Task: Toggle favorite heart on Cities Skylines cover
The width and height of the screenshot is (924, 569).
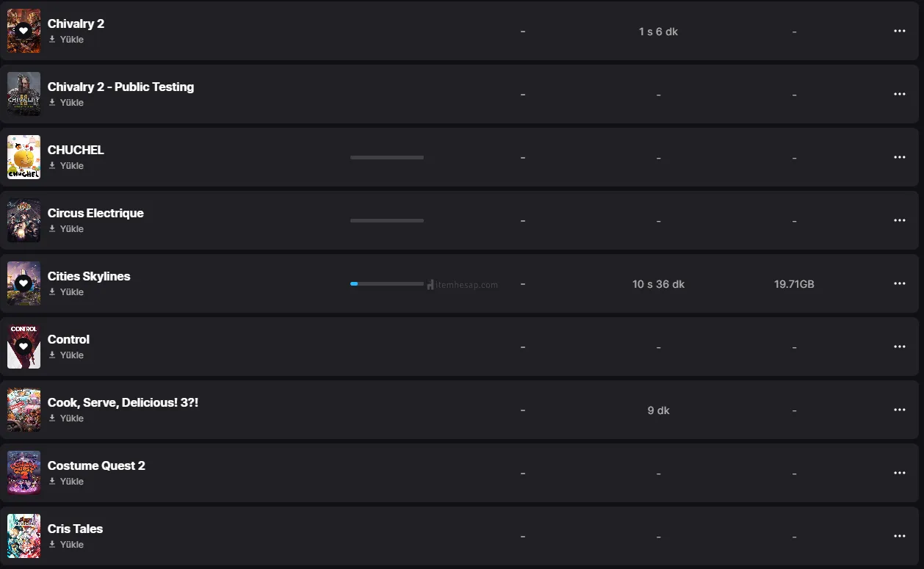Action: (x=24, y=283)
